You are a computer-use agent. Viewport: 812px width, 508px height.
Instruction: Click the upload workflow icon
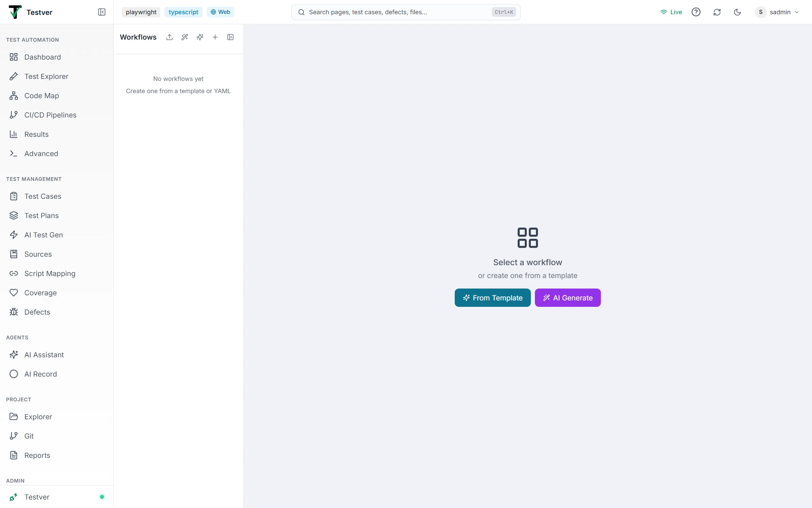click(x=170, y=37)
